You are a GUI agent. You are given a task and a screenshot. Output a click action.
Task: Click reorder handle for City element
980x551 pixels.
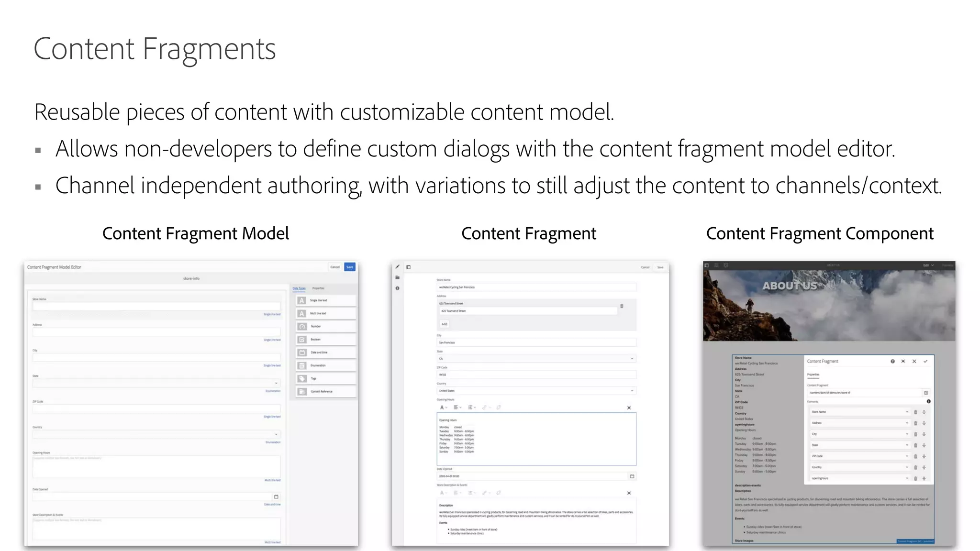924,434
